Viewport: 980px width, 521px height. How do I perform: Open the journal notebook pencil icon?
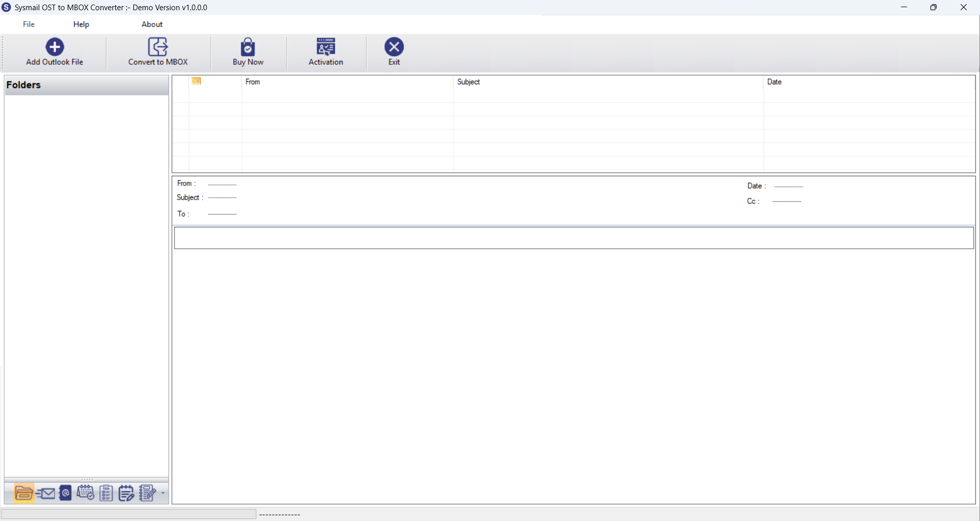[x=148, y=493]
